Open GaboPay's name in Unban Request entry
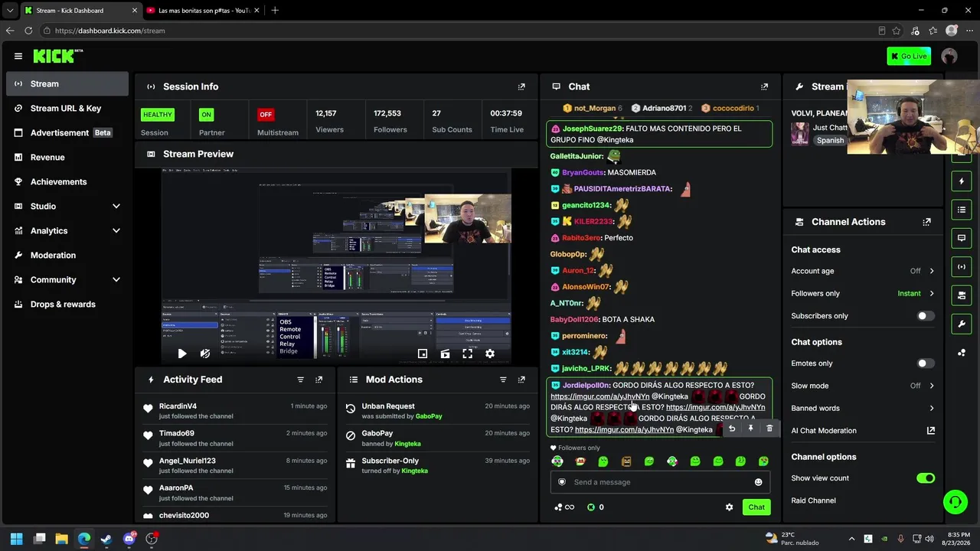This screenshot has width=980, height=551. pyautogui.click(x=429, y=416)
